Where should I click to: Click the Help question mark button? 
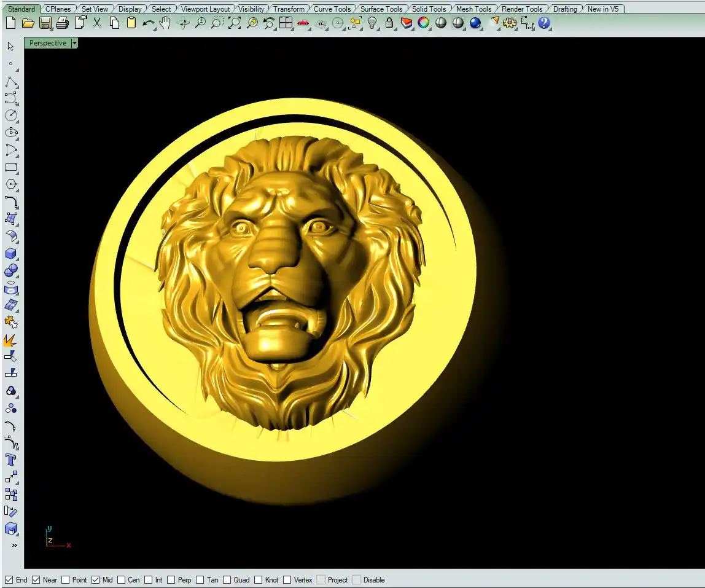544,23
